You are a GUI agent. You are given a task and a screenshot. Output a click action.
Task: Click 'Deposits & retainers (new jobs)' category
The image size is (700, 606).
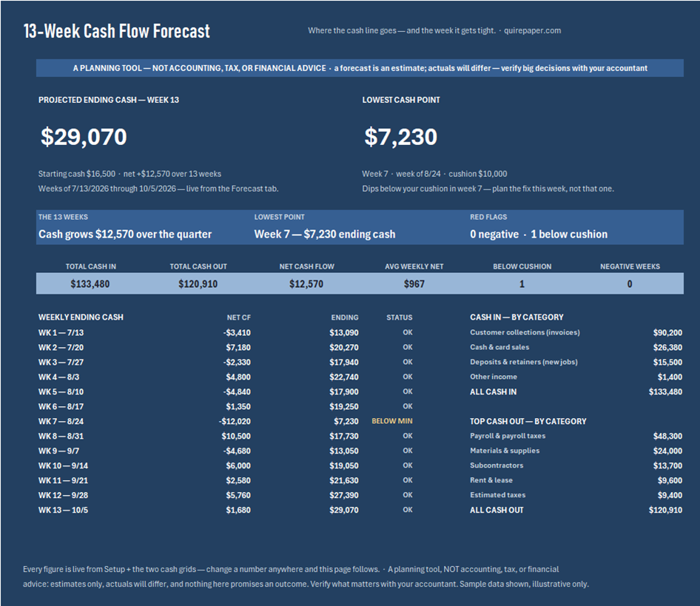(524, 362)
